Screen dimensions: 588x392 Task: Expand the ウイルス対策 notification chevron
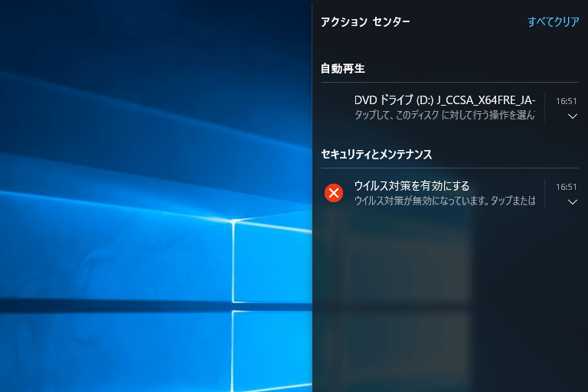(572, 202)
